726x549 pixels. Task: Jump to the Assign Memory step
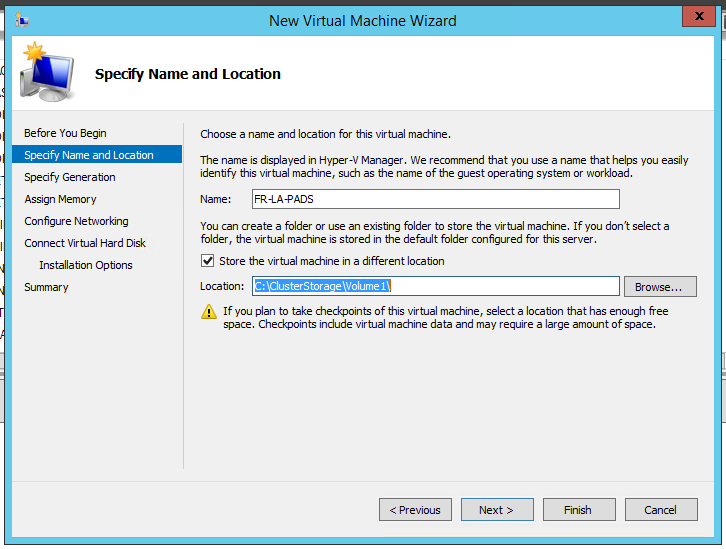pyautogui.click(x=60, y=199)
